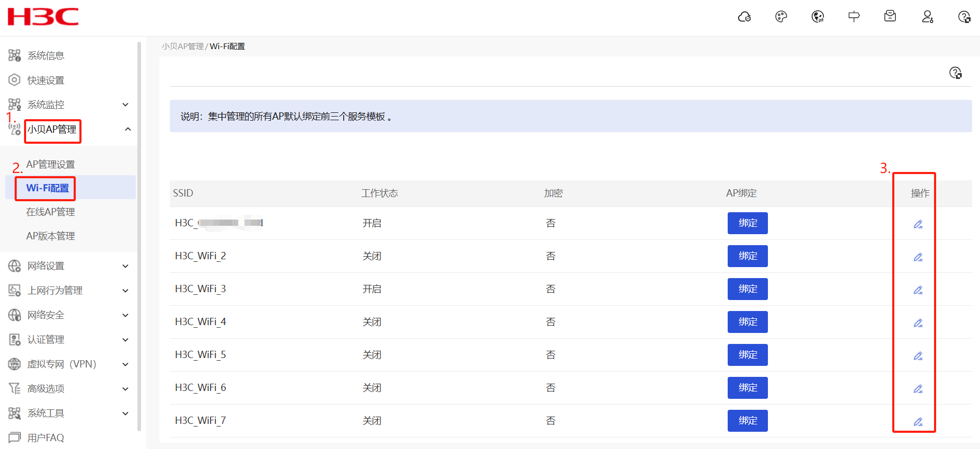Click 绑定 button for H3C_WiFi_7
Screen dimensions: 980x449
tap(748, 421)
